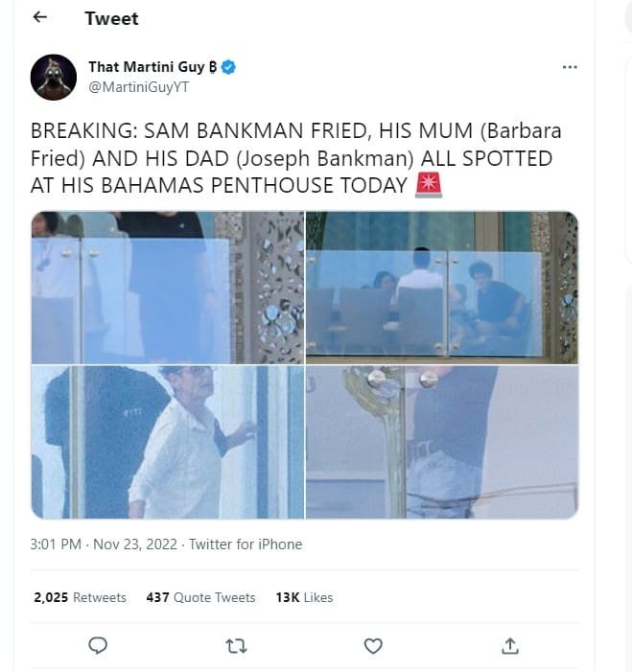Open the 13K Likes list
This screenshot has height=672, width=632.
pos(304,597)
